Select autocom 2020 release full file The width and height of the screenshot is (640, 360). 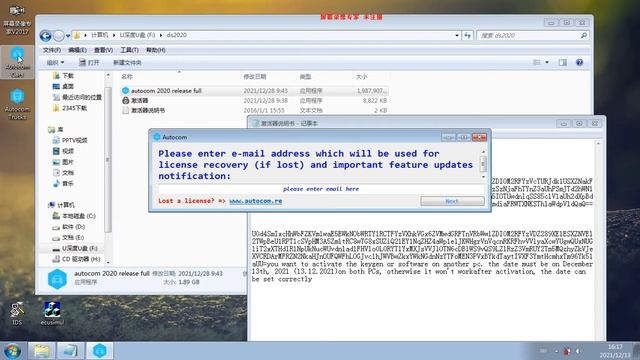coord(254,91)
